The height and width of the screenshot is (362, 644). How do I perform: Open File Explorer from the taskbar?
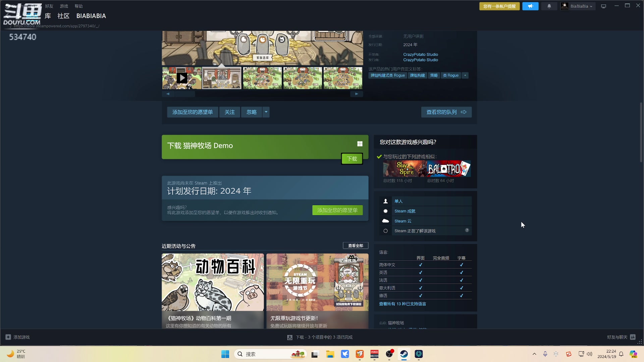[x=330, y=354]
